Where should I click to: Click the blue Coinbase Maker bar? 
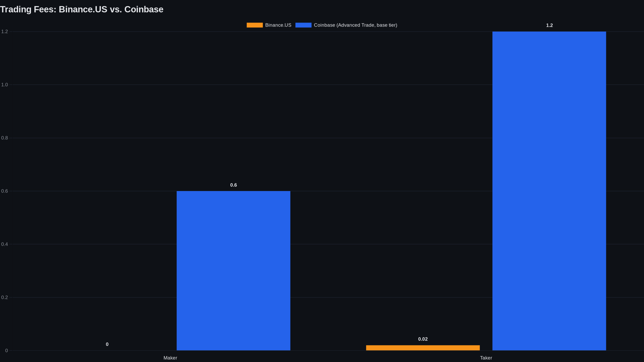click(233, 270)
